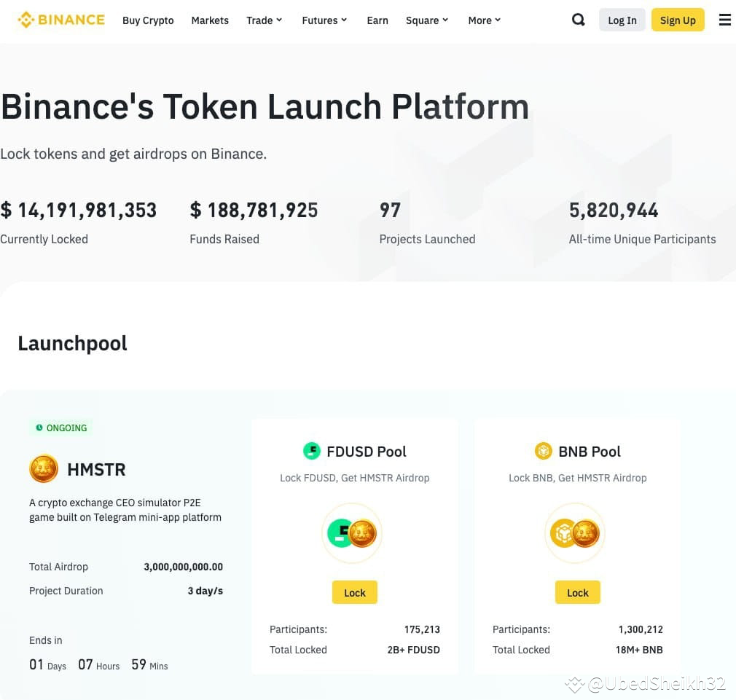The image size is (736, 700).
Task: Toggle the ONGOING status badge
Action: 60,428
